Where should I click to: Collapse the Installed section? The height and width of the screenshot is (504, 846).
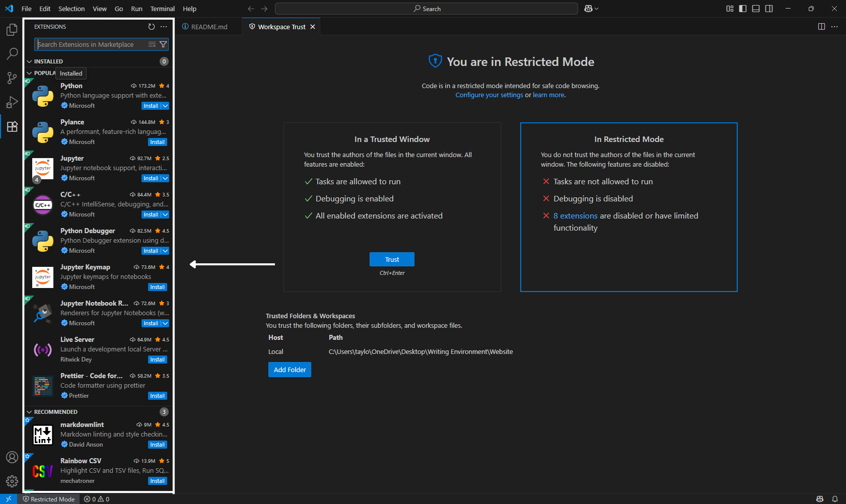click(29, 61)
